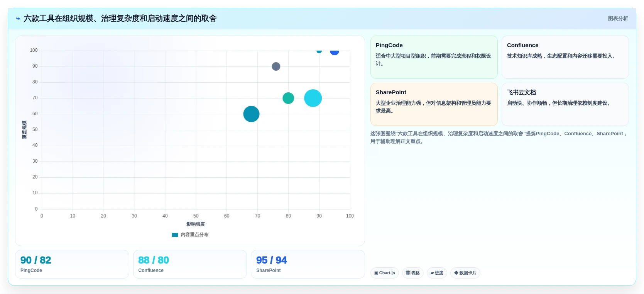This screenshot has width=644, height=294.
Task: Click the 飞书云文档 card text 启动快、协作顺畅
Action: coord(559,103)
